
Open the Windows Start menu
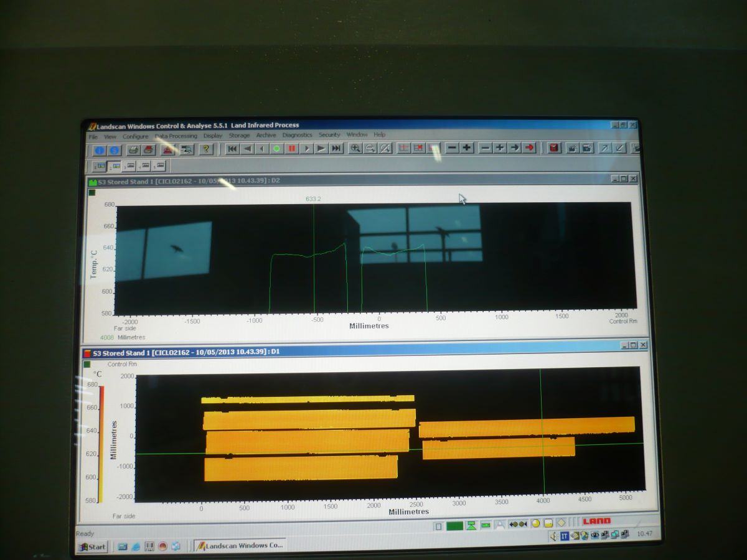pyautogui.click(x=92, y=547)
